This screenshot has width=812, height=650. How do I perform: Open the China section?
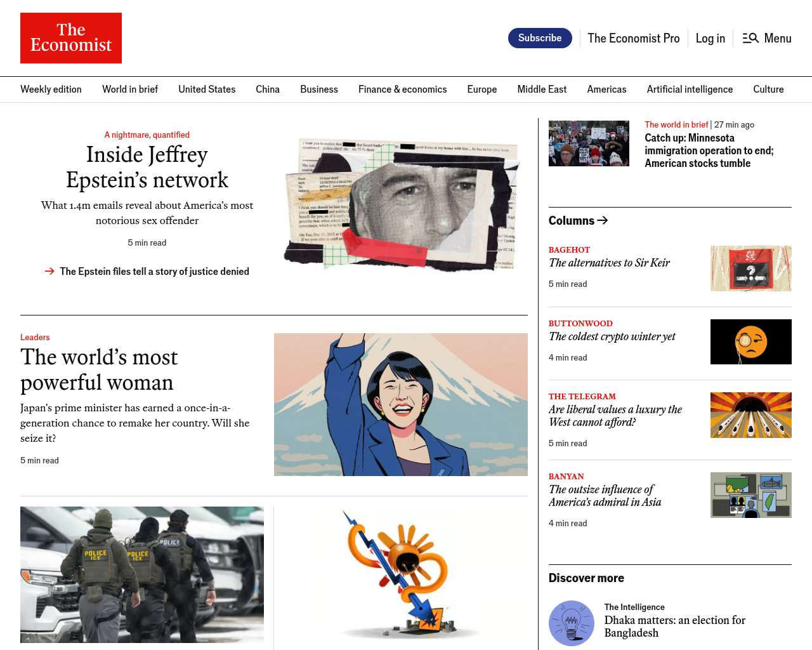(268, 90)
